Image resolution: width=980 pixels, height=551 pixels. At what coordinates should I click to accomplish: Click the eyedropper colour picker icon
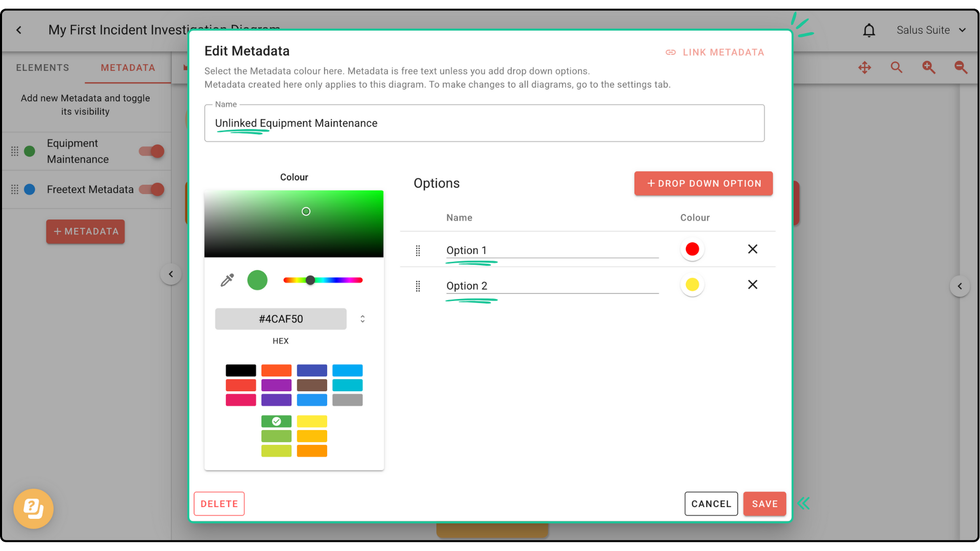pos(227,280)
